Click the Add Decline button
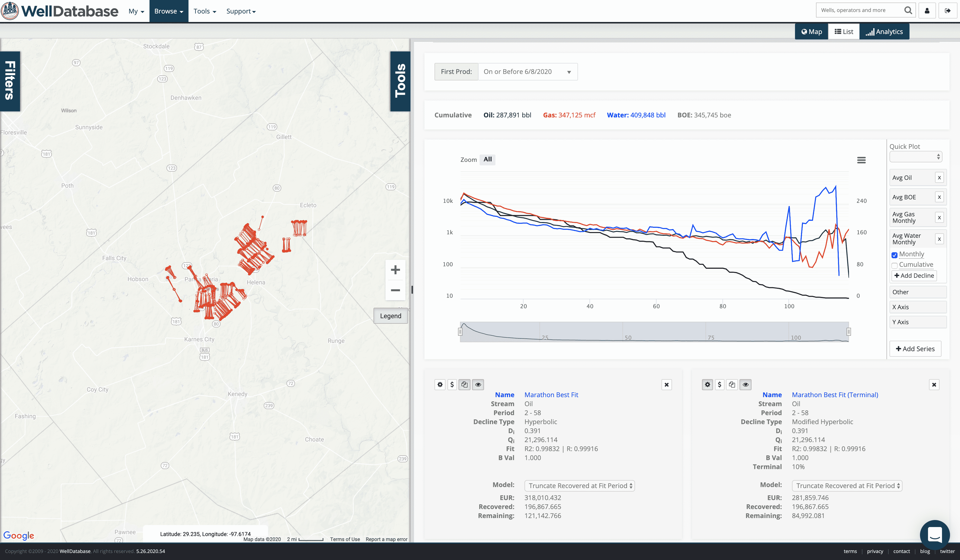 pyautogui.click(x=914, y=276)
